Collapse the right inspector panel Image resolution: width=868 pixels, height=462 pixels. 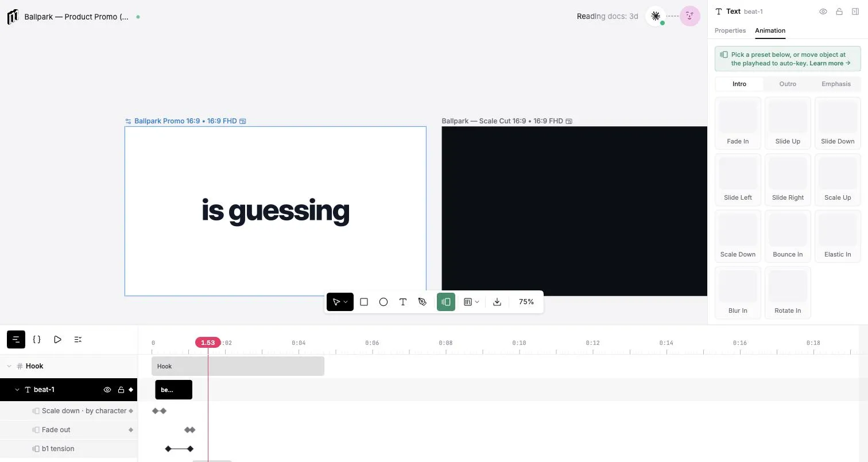(855, 11)
